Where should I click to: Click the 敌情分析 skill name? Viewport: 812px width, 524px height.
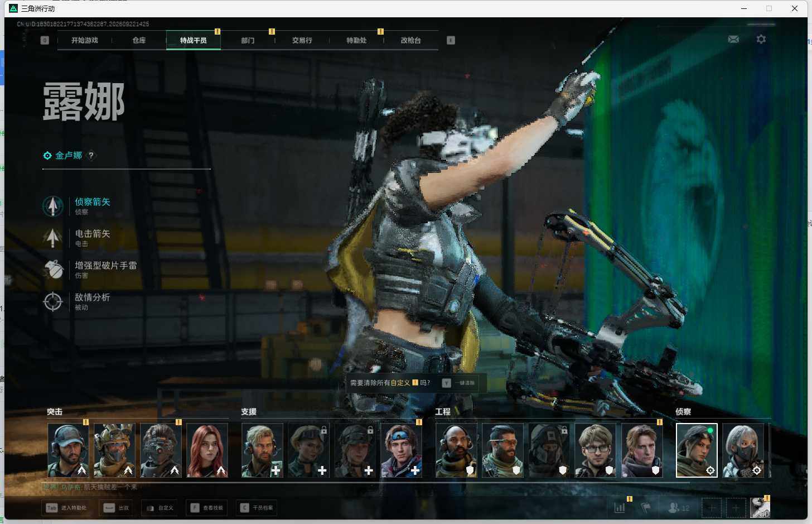(93, 297)
